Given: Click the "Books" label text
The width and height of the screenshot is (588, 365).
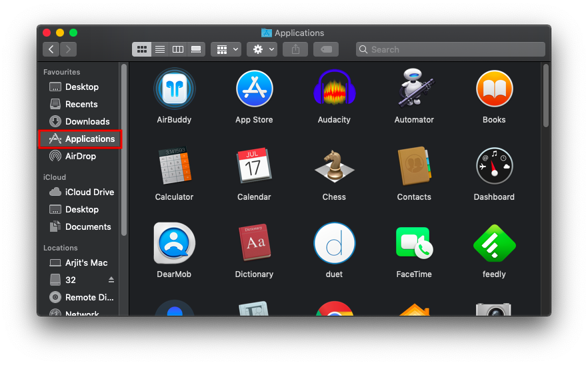Looking at the screenshot, I should click(x=494, y=120).
